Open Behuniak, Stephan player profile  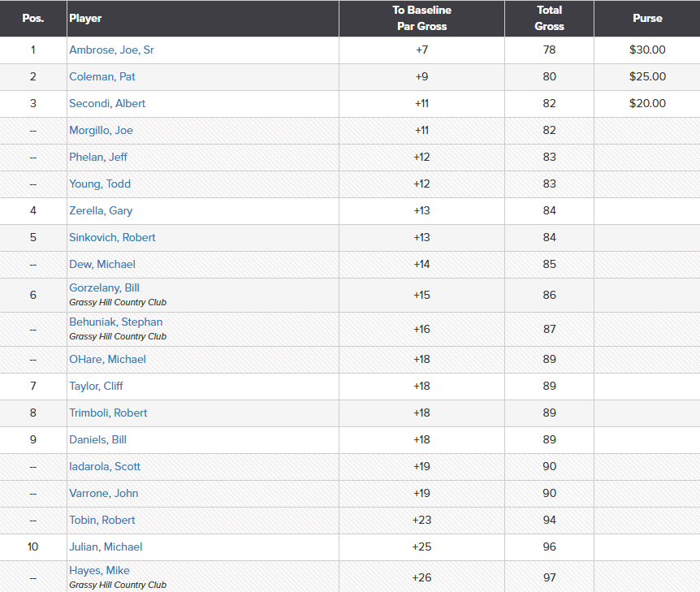pos(115,322)
